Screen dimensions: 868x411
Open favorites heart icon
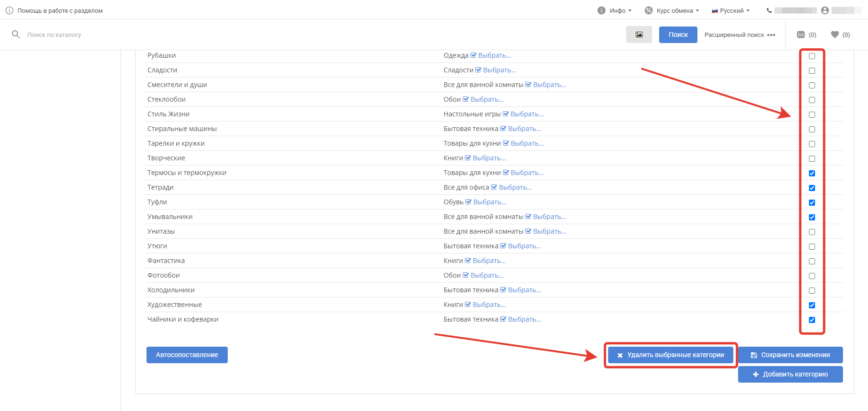click(x=835, y=35)
